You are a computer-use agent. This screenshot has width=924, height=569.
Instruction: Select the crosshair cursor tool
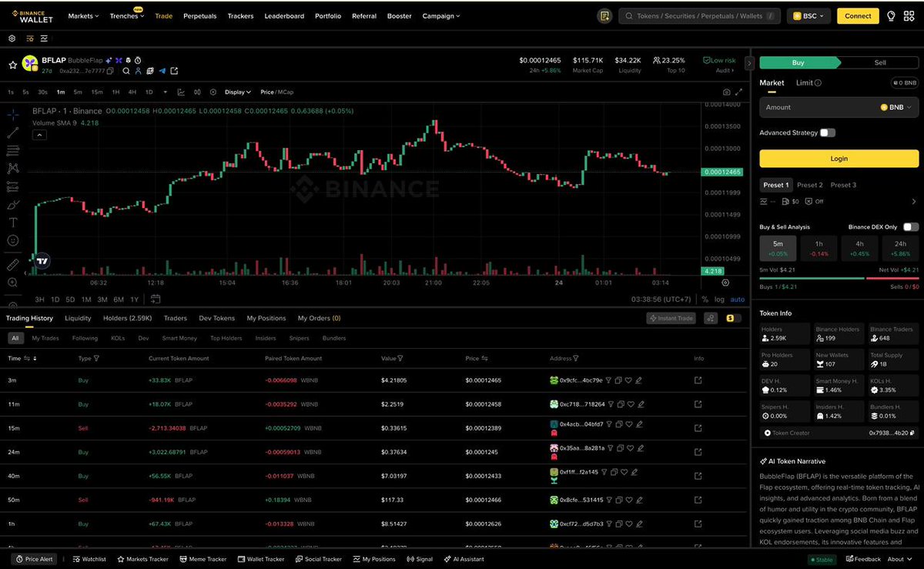(x=13, y=115)
